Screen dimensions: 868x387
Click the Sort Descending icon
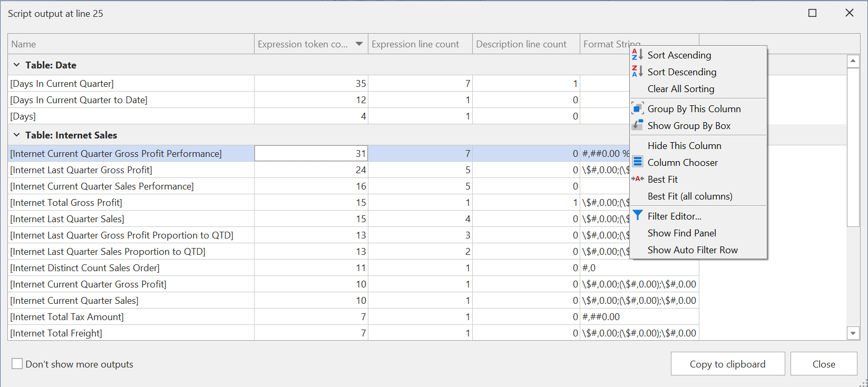(x=637, y=72)
